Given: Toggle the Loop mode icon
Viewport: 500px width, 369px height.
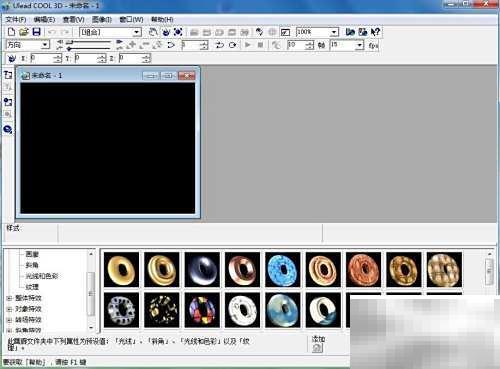Looking at the screenshot, I should tap(232, 45).
